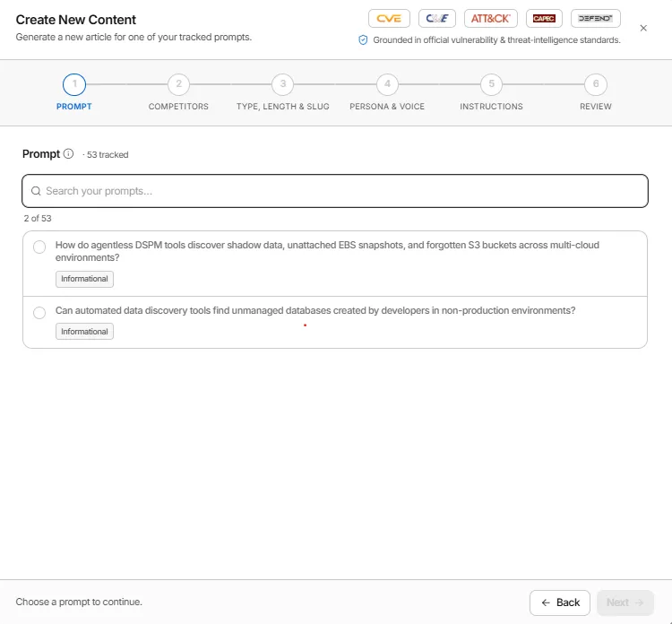The height and width of the screenshot is (624, 672).
Task: Open the Prompt info tooltip icon
Action: 68,153
